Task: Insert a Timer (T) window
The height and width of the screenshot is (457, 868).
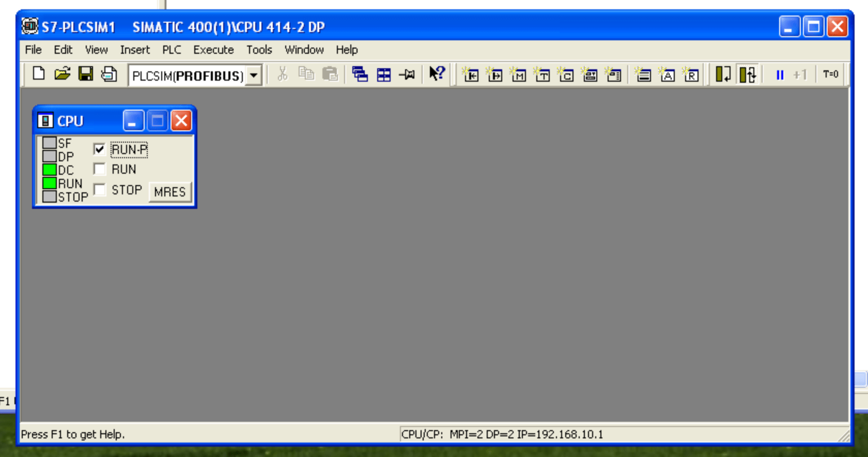Action: pyautogui.click(x=542, y=74)
